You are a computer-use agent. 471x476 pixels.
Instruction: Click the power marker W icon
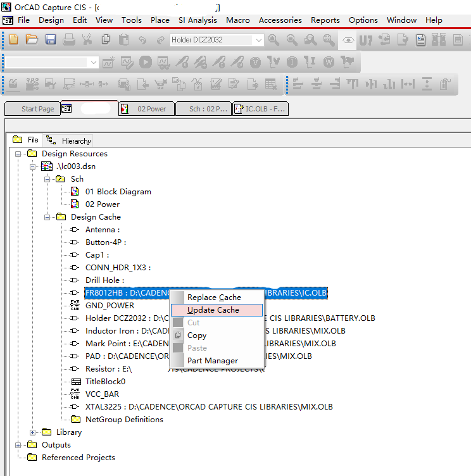click(329, 62)
